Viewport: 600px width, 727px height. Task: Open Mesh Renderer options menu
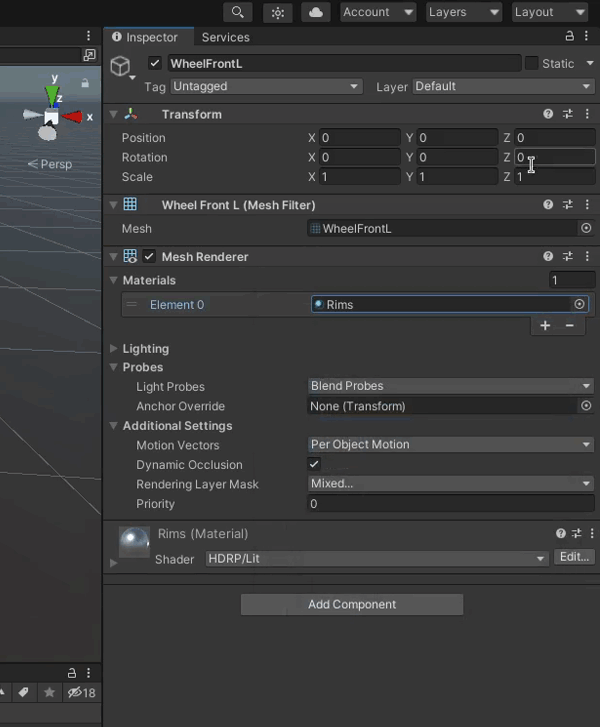(x=587, y=256)
